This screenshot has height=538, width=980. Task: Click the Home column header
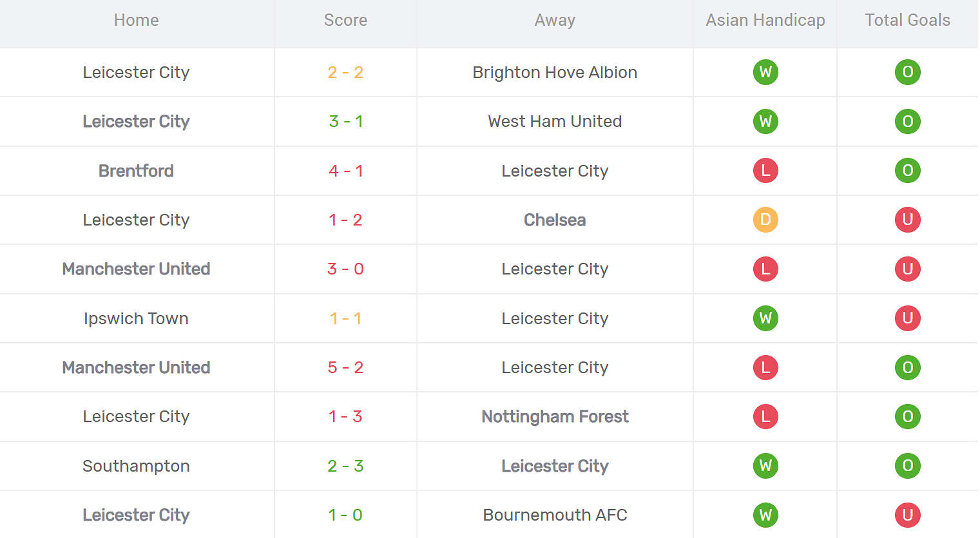click(x=136, y=21)
